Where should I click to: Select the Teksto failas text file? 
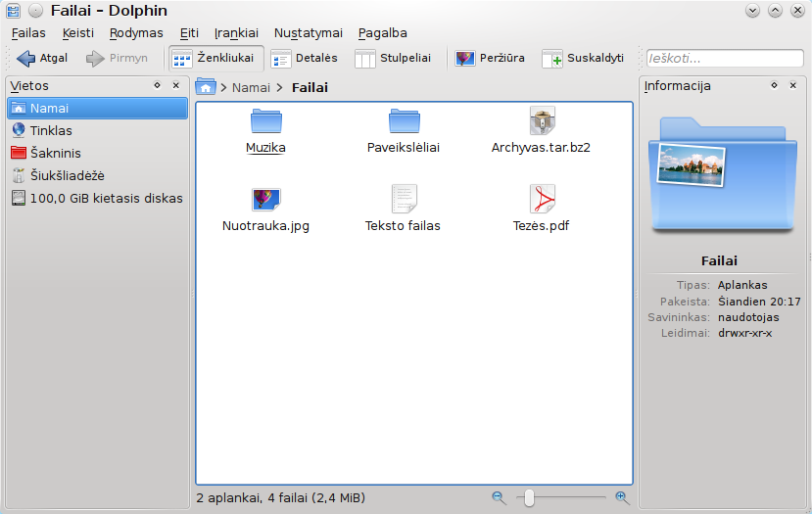(404, 199)
